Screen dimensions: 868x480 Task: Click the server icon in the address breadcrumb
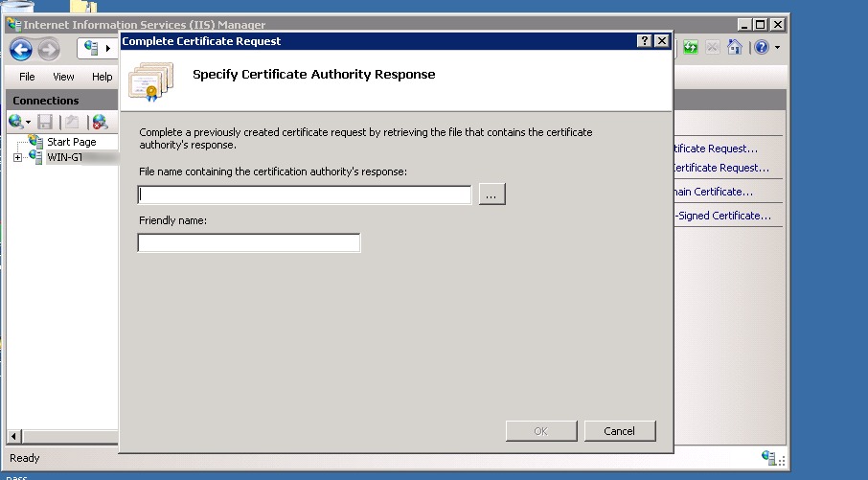click(x=91, y=48)
